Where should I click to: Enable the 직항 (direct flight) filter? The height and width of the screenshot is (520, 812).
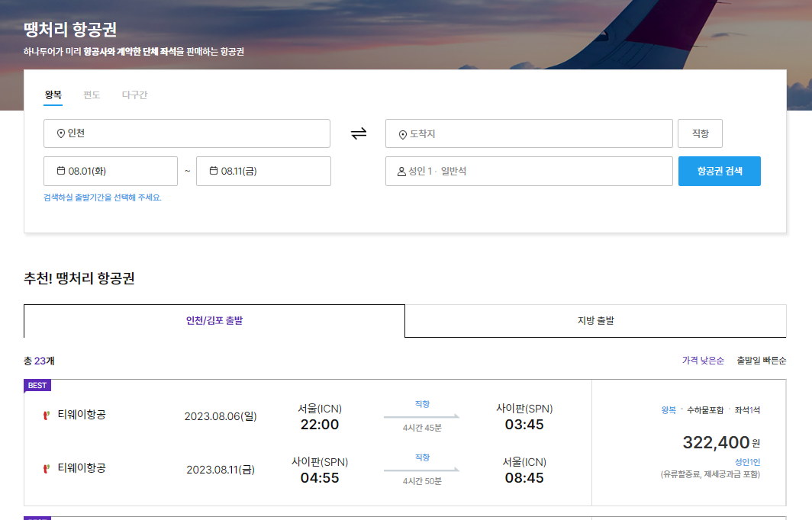(x=700, y=133)
